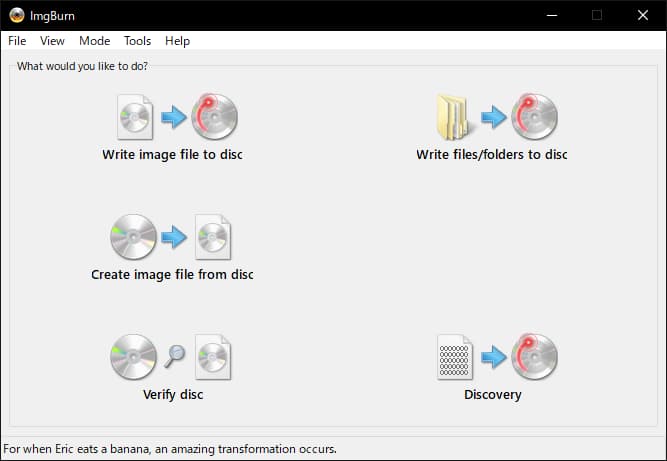Open the Help menu
Image resolution: width=667 pixels, height=461 pixels.
pos(177,41)
